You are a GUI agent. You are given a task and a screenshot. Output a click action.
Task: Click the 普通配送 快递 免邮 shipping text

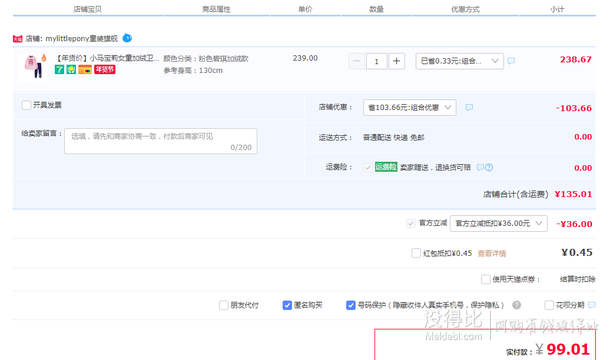(x=394, y=137)
